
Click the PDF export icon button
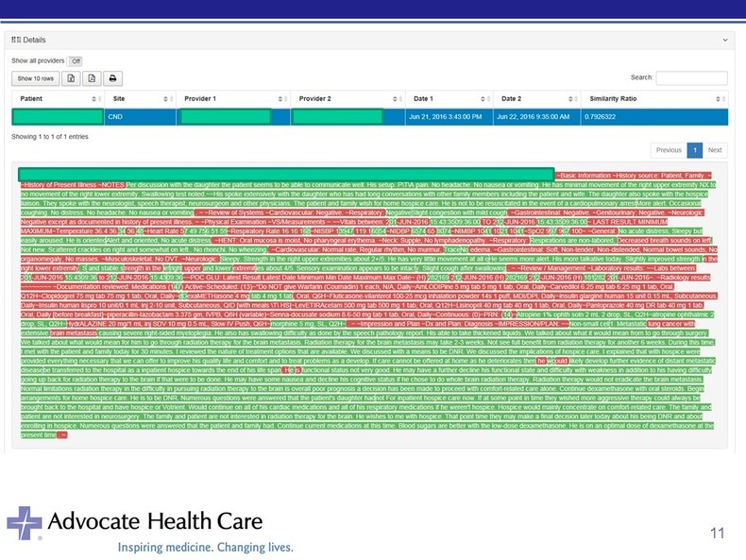93,78
